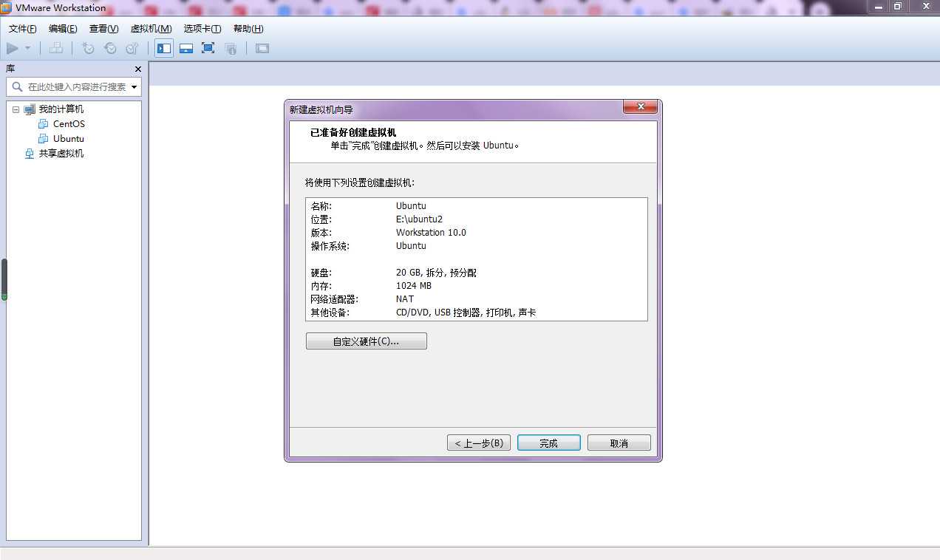Toggle the library sidebar view icon
The height and width of the screenshot is (560, 940).
pos(164,48)
